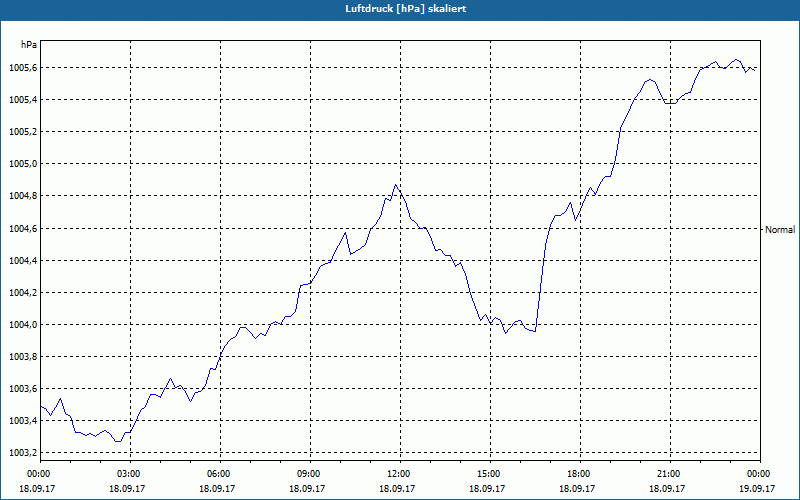The height and width of the screenshot is (500, 800).
Task: Click the '18.09.17' date beneath 15:00
Action: pos(487,488)
